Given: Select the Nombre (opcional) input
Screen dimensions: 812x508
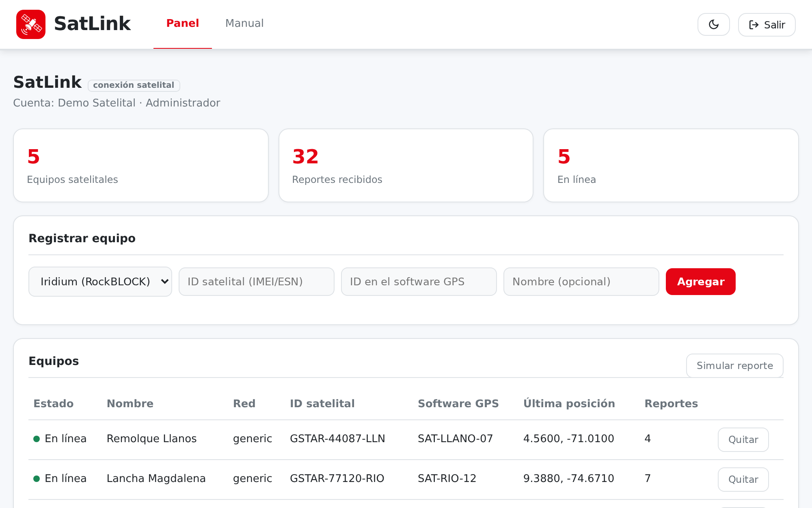Looking at the screenshot, I should [581, 282].
